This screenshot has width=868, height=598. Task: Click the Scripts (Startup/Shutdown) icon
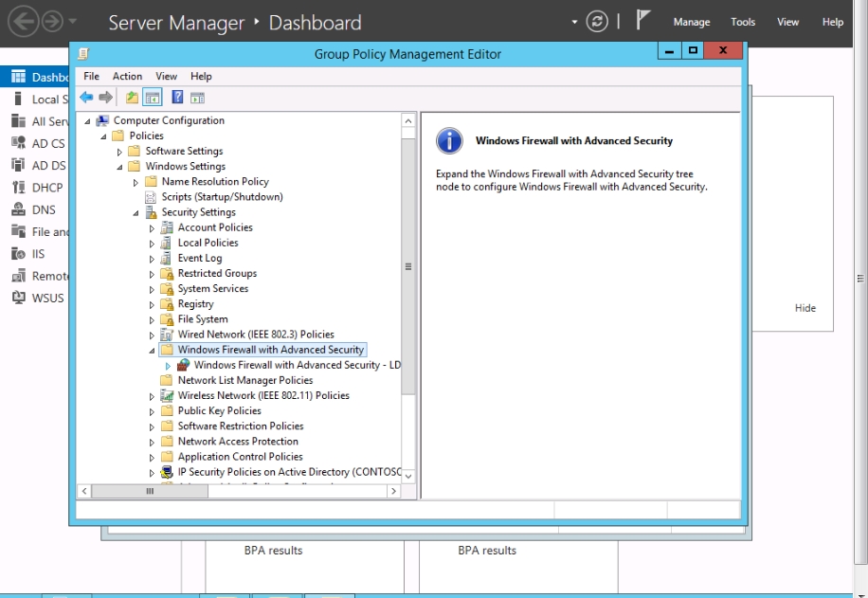(150, 197)
